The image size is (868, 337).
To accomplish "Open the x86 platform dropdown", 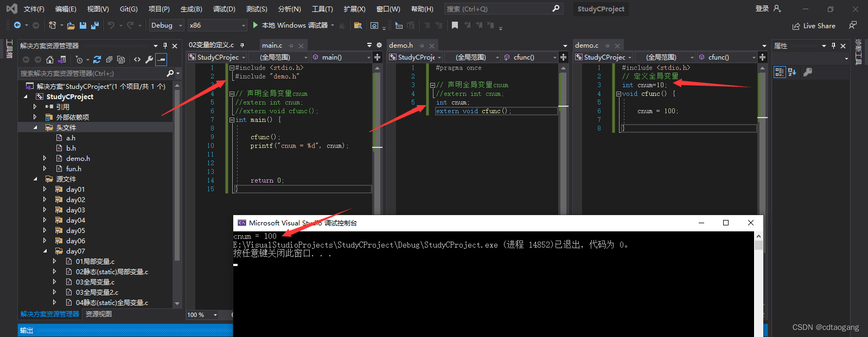I will 217,25.
